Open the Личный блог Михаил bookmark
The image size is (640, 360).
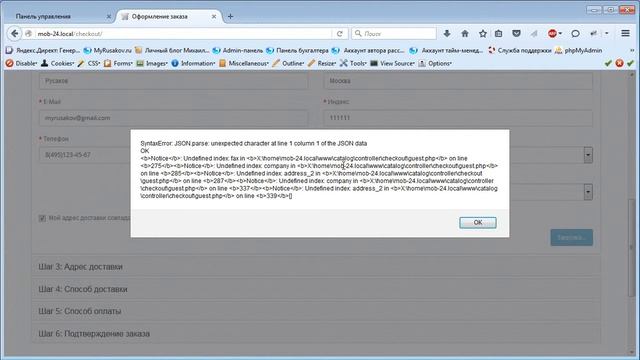coord(172,50)
